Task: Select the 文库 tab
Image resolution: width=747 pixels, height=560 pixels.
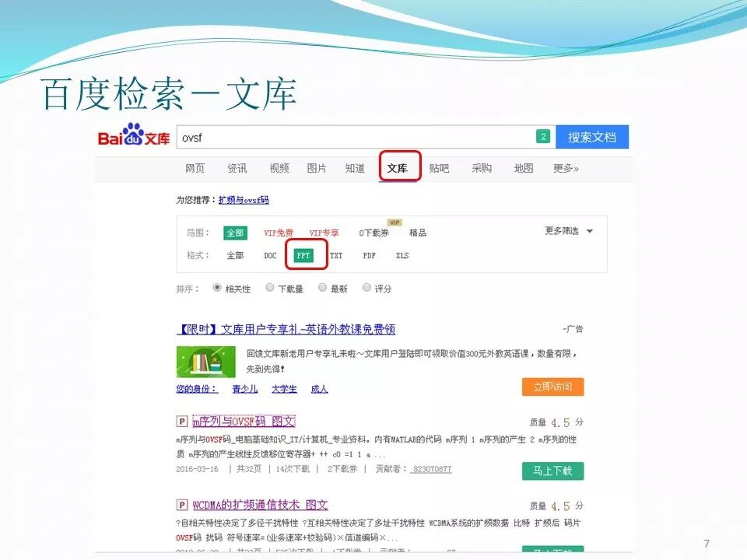Action: pyautogui.click(x=398, y=168)
